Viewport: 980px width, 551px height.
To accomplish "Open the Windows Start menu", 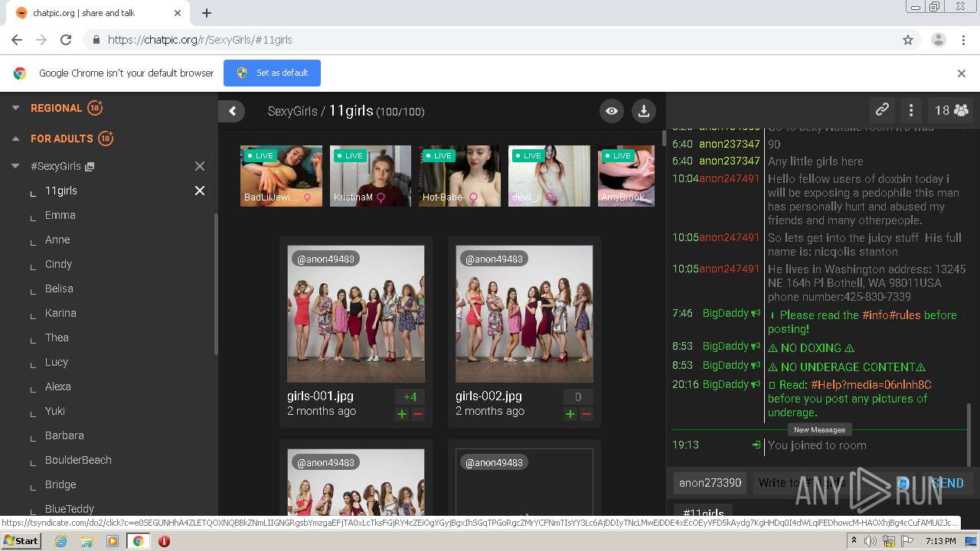I will click(21, 540).
